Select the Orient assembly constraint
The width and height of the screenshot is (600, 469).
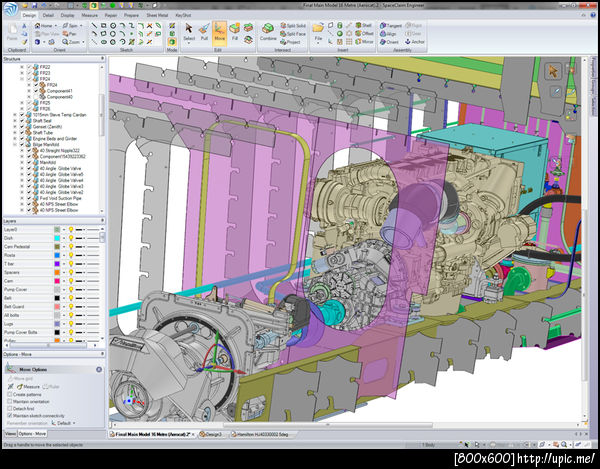point(389,42)
